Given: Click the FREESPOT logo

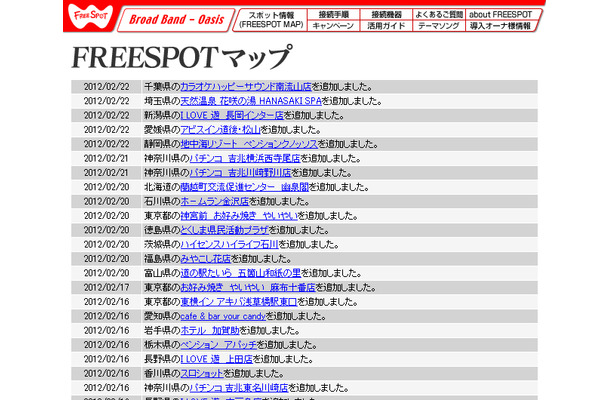Looking at the screenshot, I should coord(90,16).
